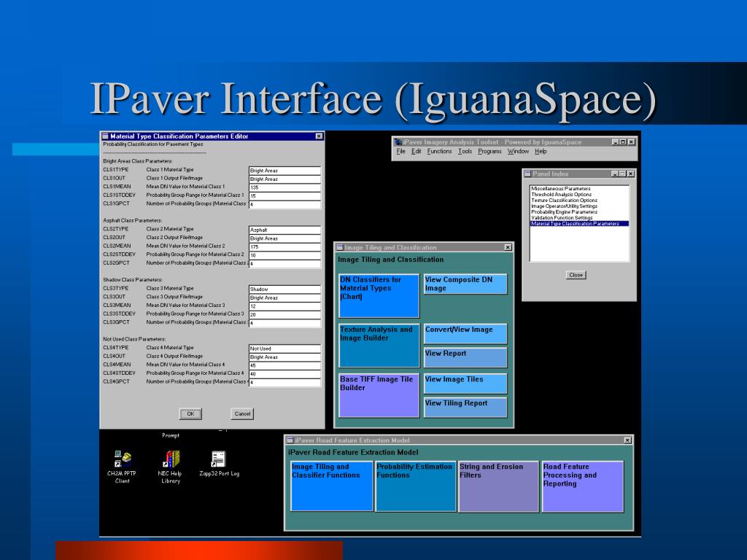Open the Edit menu
The width and height of the screenshot is (747, 560).
pyautogui.click(x=417, y=152)
